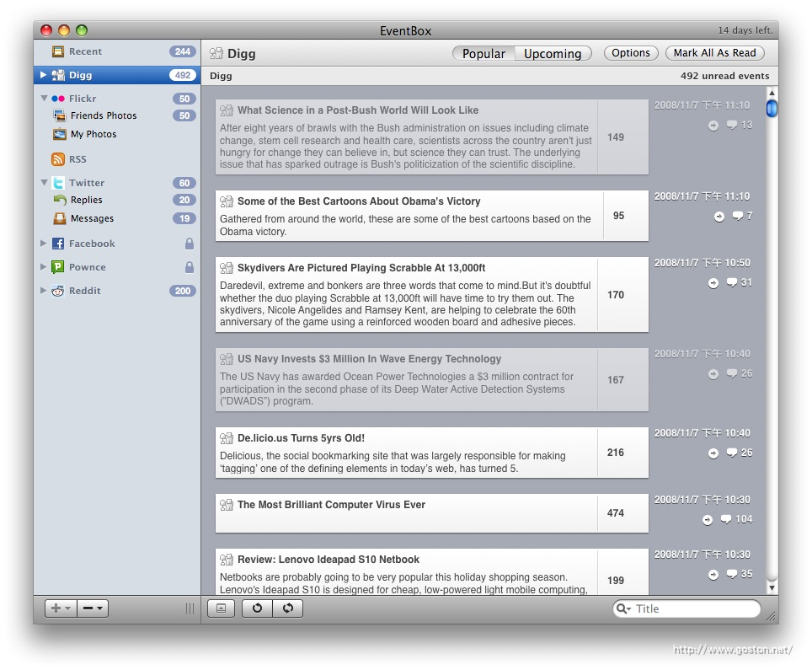Image resolution: width=812 pixels, height=670 pixels.
Task: Click the Pownce icon in the sidebar
Action: point(58,267)
